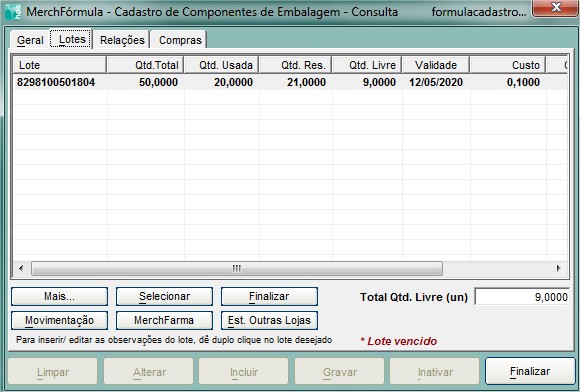Click the bottom-right Finalizar button
The width and height of the screenshot is (580, 392).
(530, 371)
